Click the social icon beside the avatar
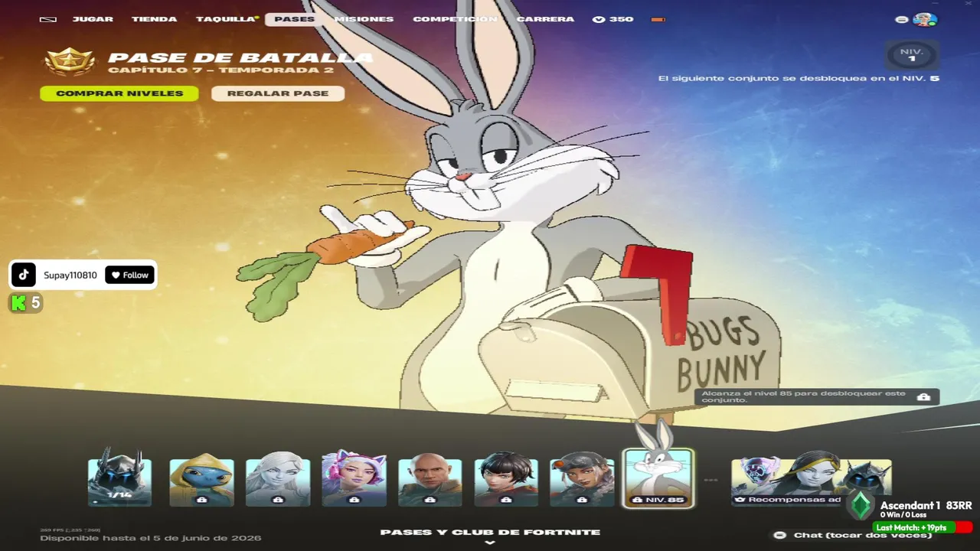980x551 pixels. [902, 20]
